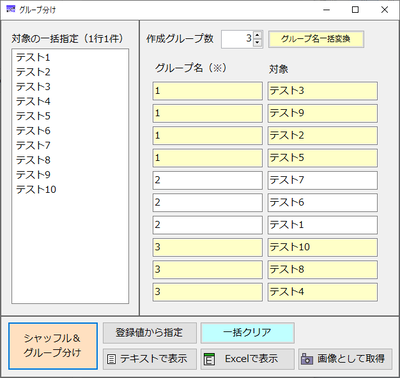Click the 一括クリア button
Screen dimensions: 400x378
(x=247, y=333)
